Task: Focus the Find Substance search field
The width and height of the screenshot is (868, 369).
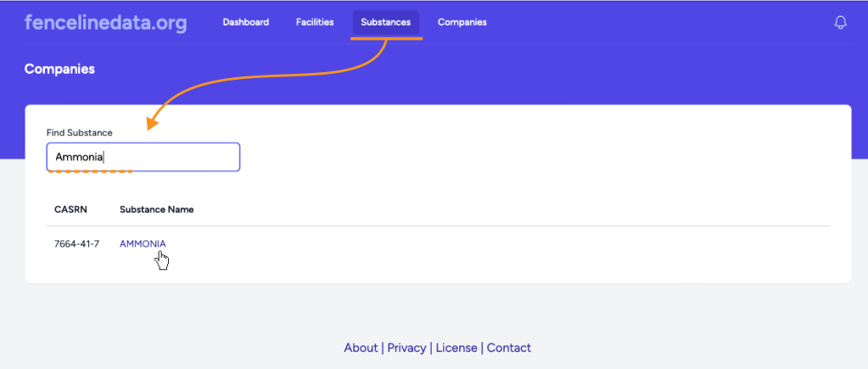Action: pos(143,157)
